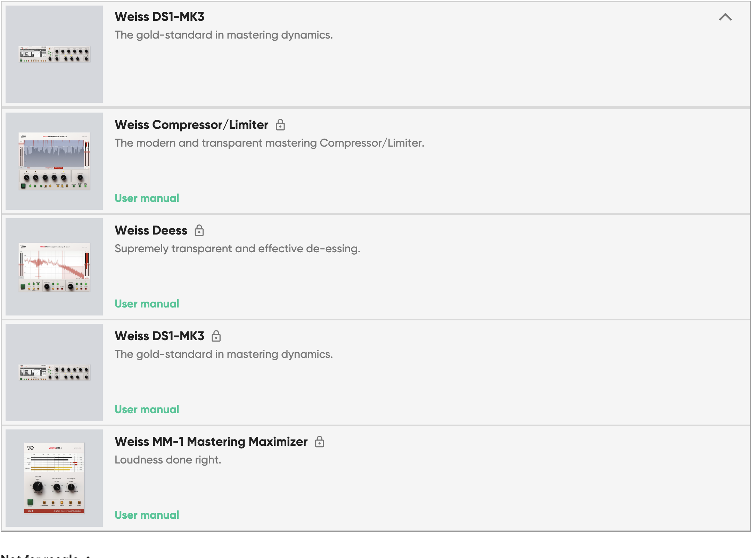Select the Weiss Compressor/Limiter title text
The height and width of the screenshot is (558, 756).
tap(191, 125)
